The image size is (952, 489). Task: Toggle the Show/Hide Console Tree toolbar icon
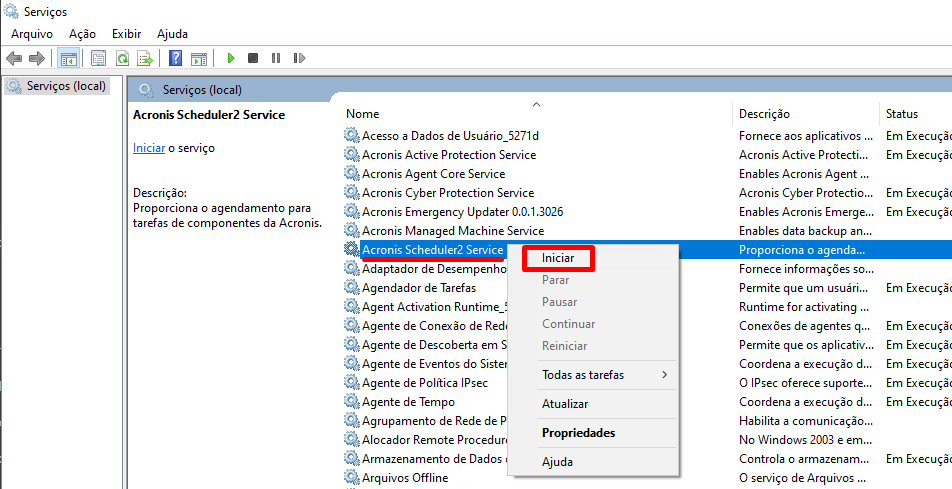69,59
